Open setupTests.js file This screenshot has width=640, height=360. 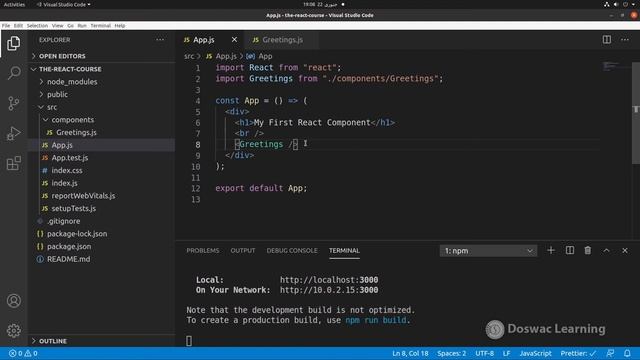point(73,208)
